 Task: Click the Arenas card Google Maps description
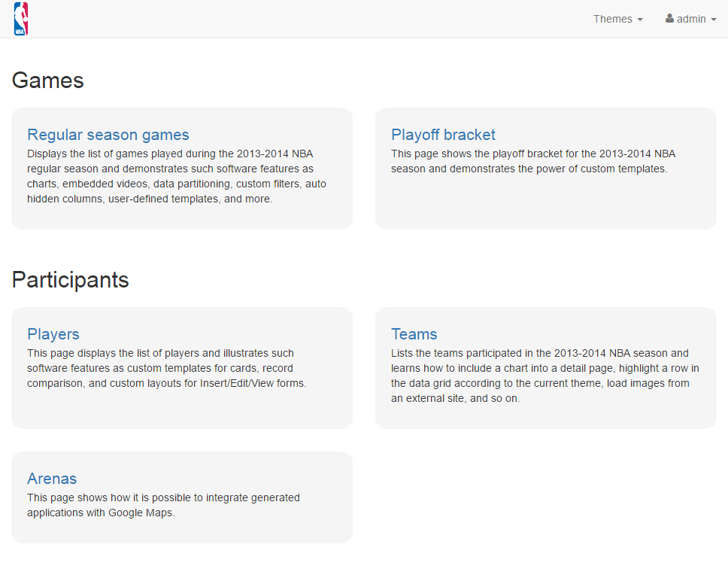tap(163, 505)
